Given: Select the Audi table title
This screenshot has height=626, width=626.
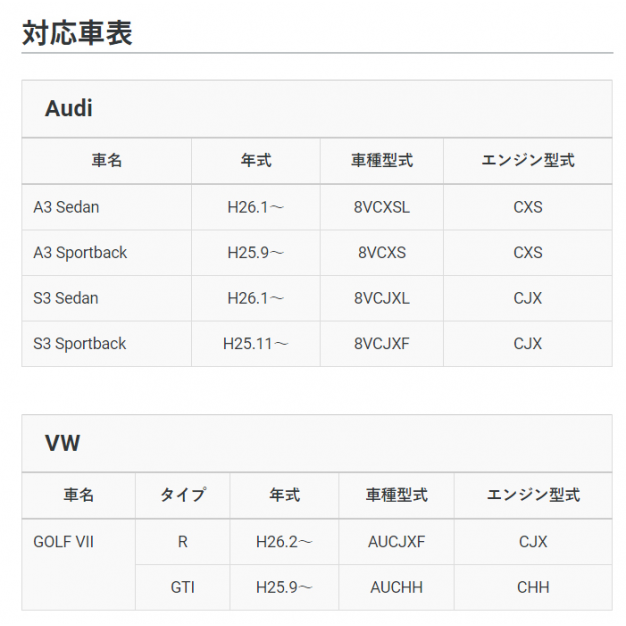Looking at the screenshot, I should [x=69, y=108].
